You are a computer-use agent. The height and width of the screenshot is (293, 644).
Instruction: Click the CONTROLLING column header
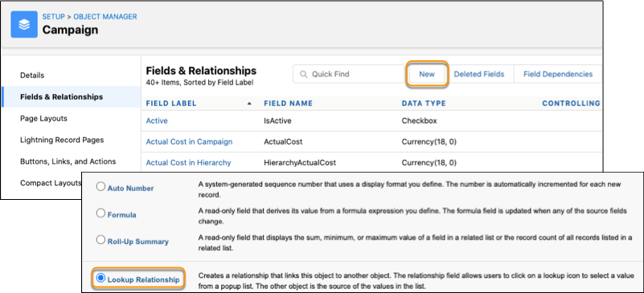pyautogui.click(x=572, y=104)
